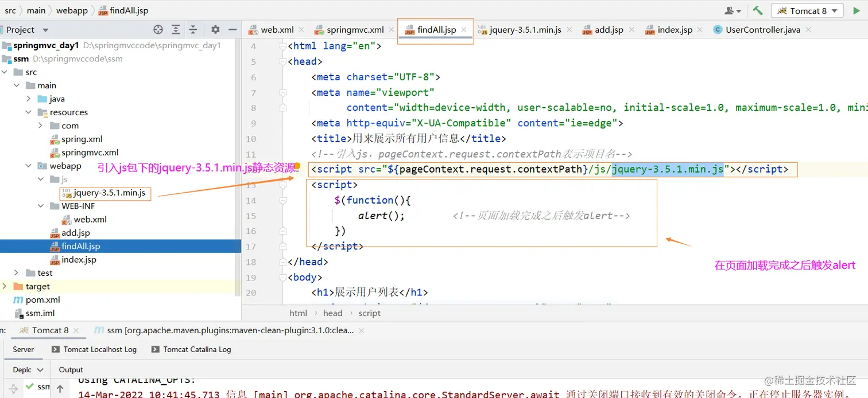Click 'html' in editor bottom breadcrumb
Image resolution: width=868 pixels, height=398 pixels.
tap(298, 313)
